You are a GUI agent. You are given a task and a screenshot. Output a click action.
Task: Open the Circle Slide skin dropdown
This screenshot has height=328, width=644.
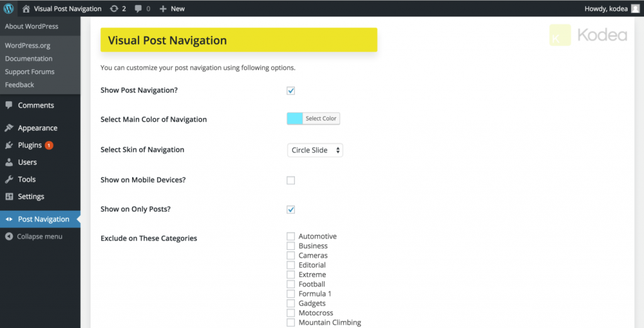pos(315,150)
